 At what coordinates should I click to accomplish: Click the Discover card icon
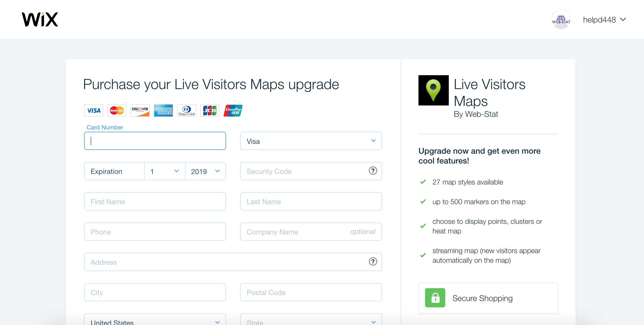140,110
